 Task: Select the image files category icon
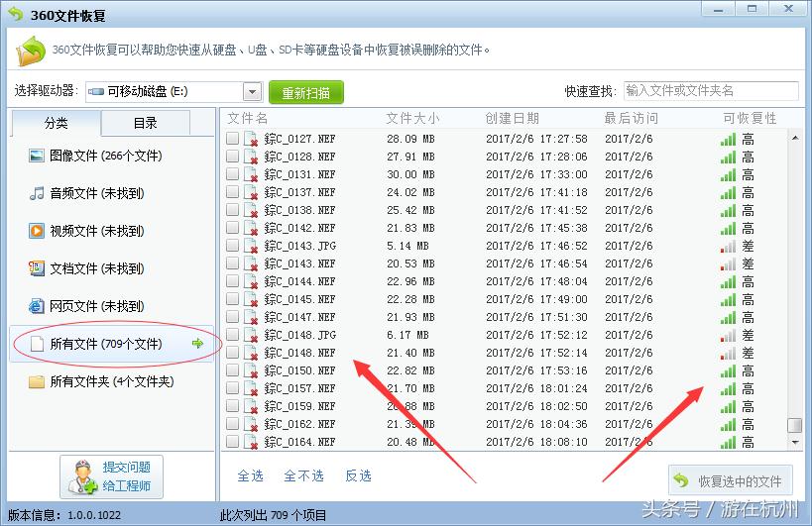pyautogui.click(x=37, y=156)
